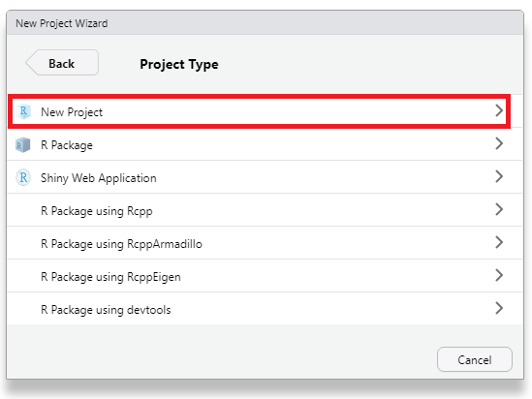Click the New Project R cube icon

[x=23, y=111]
